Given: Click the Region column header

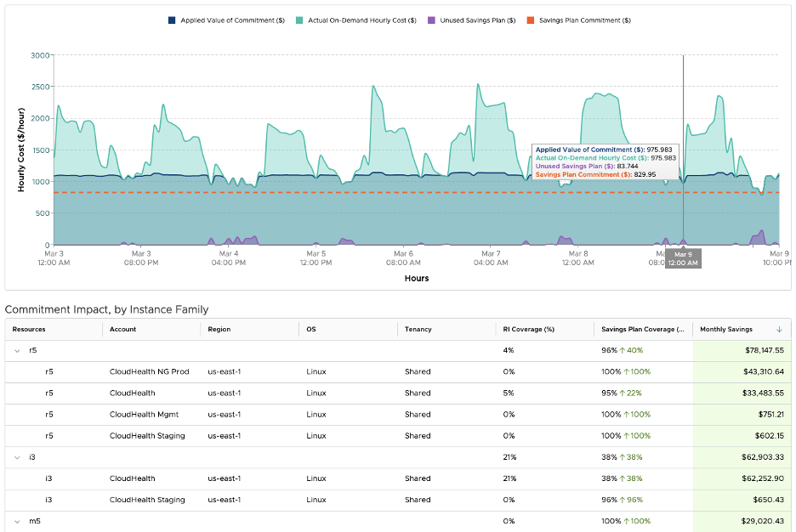Looking at the screenshot, I should coord(219,329).
